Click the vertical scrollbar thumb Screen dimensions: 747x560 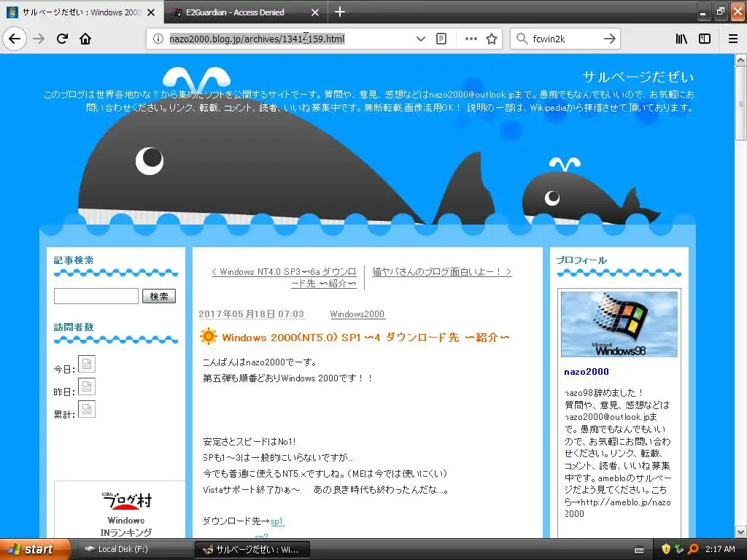coord(741,104)
